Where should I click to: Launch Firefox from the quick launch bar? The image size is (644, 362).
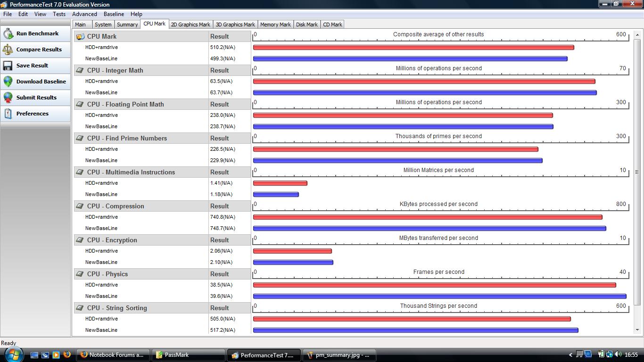click(67, 354)
